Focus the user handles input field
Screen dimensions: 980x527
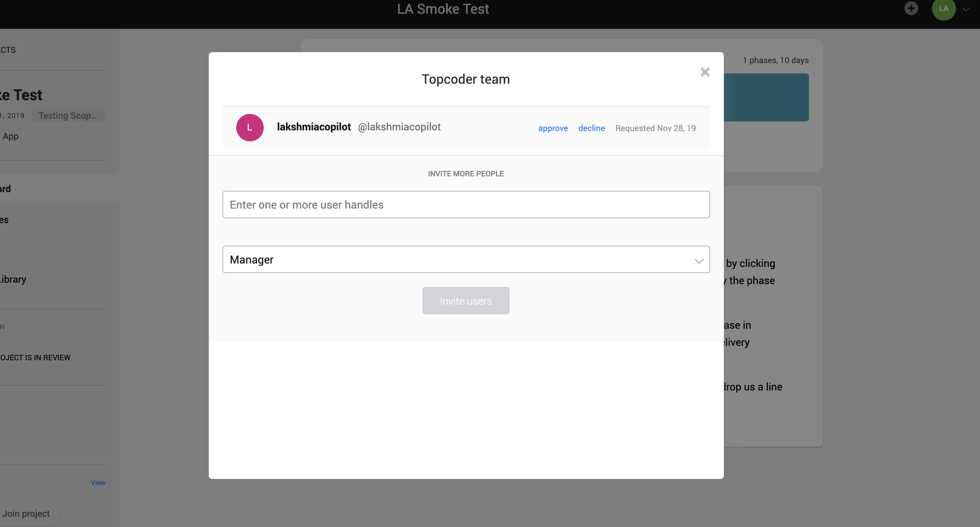466,204
